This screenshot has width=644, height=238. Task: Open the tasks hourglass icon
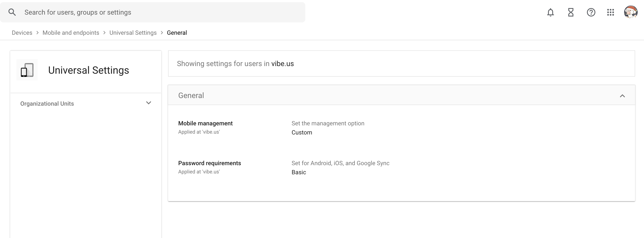571,12
